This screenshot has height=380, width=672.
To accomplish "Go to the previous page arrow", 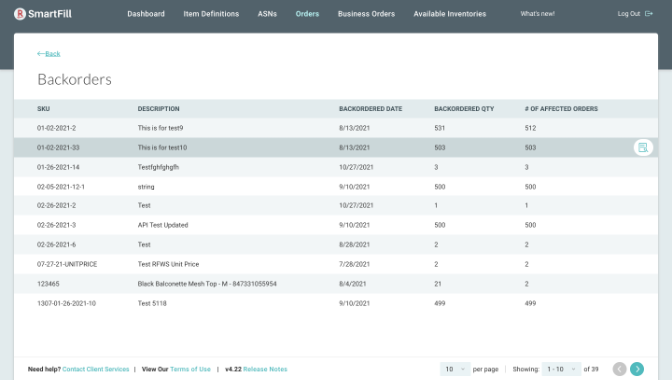I will pos(619,369).
